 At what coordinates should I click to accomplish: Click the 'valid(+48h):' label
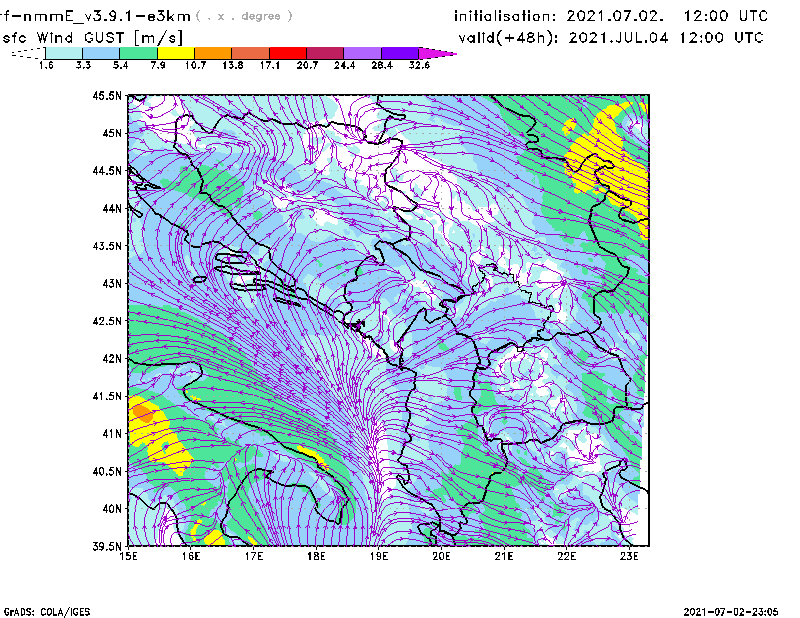[x=508, y=38]
